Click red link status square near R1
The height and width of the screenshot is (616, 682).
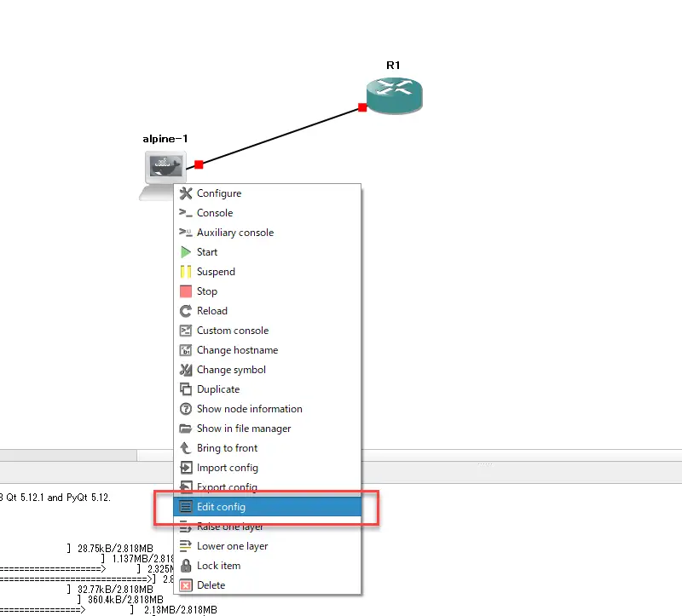(x=362, y=107)
